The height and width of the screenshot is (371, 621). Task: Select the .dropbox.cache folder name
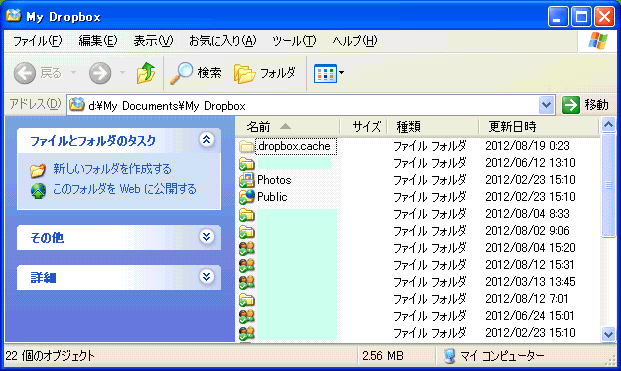295,146
